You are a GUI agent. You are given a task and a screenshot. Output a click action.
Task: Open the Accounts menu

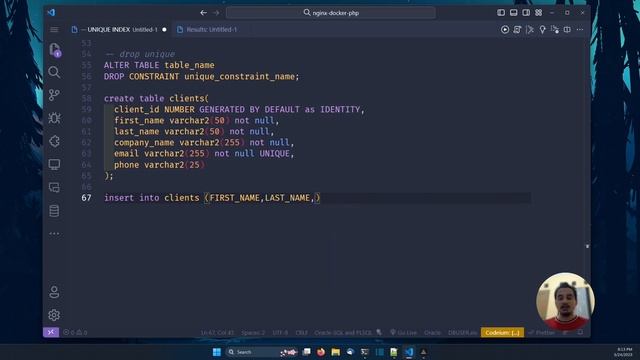(x=54, y=292)
